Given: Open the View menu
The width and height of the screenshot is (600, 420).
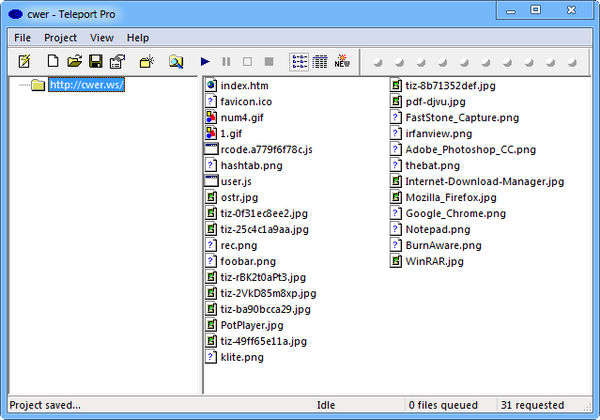Looking at the screenshot, I should (101, 37).
